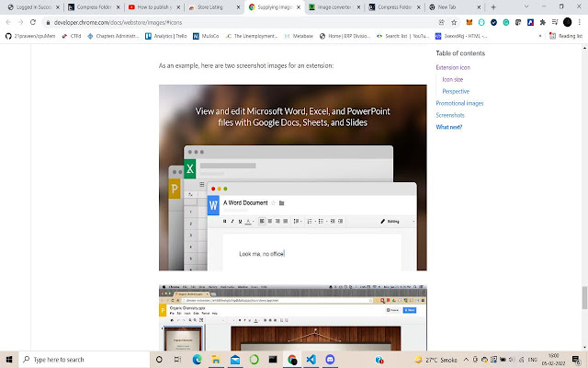588x368 pixels.
Task: Open Analytics | Trello bookmark
Action: [165, 36]
